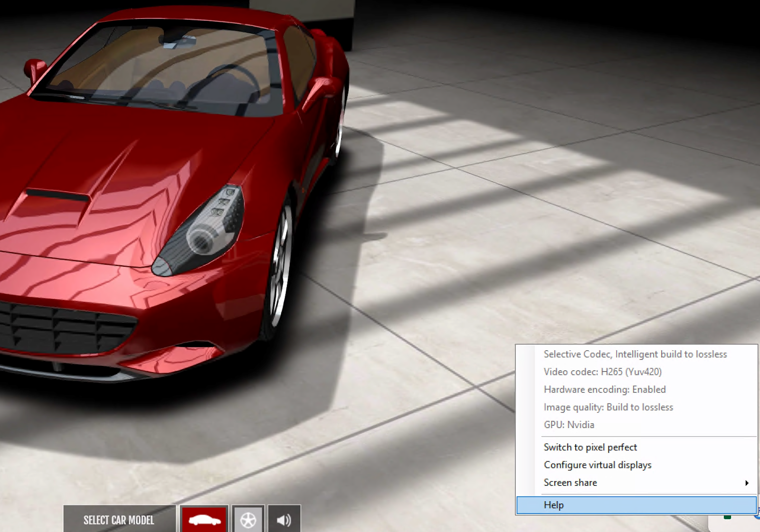This screenshot has height=532, width=760.
Task: Click the Selective Codec info entry
Action: (635, 354)
